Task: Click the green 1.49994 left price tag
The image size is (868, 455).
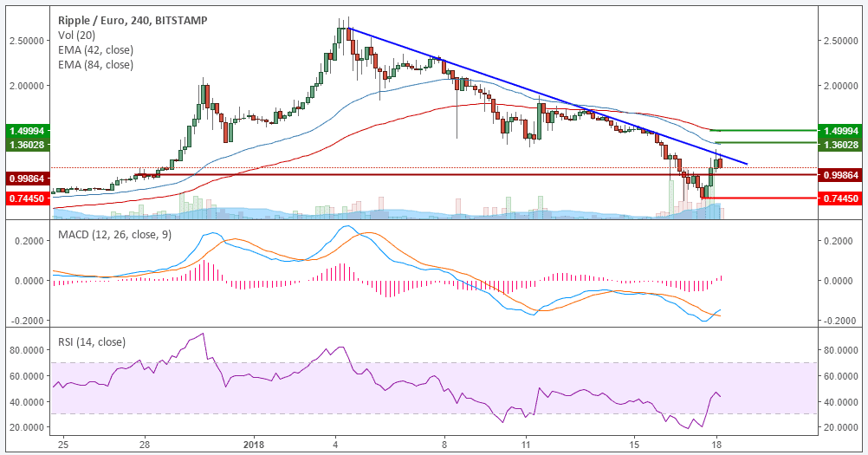Action: [x=28, y=131]
